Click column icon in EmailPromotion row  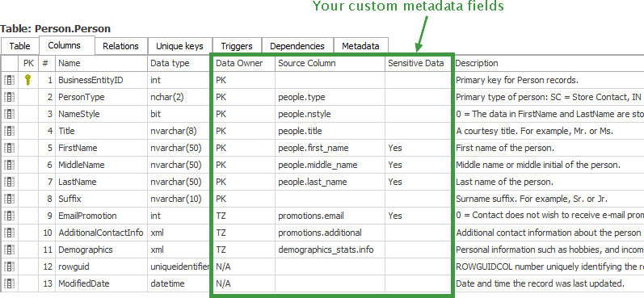pos(10,216)
